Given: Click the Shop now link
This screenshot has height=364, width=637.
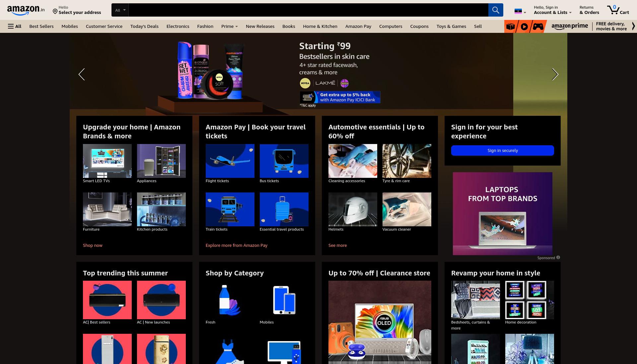Looking at the screenshot, I should coord(93,245).
